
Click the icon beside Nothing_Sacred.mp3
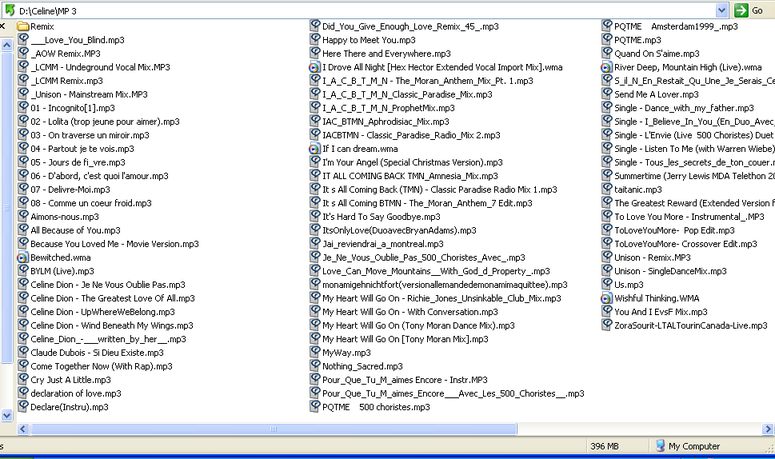[x=315, y=366]
